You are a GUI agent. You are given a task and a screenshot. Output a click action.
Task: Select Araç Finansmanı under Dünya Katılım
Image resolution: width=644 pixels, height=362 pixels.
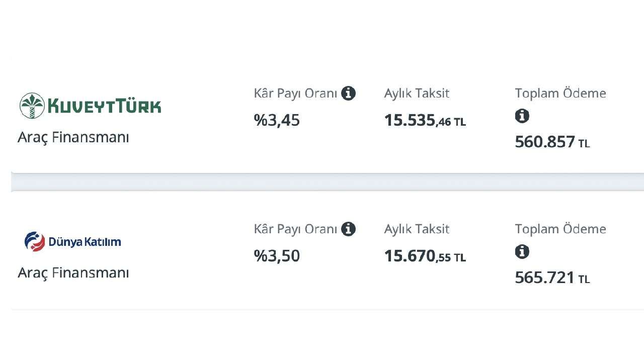point(73,273)
